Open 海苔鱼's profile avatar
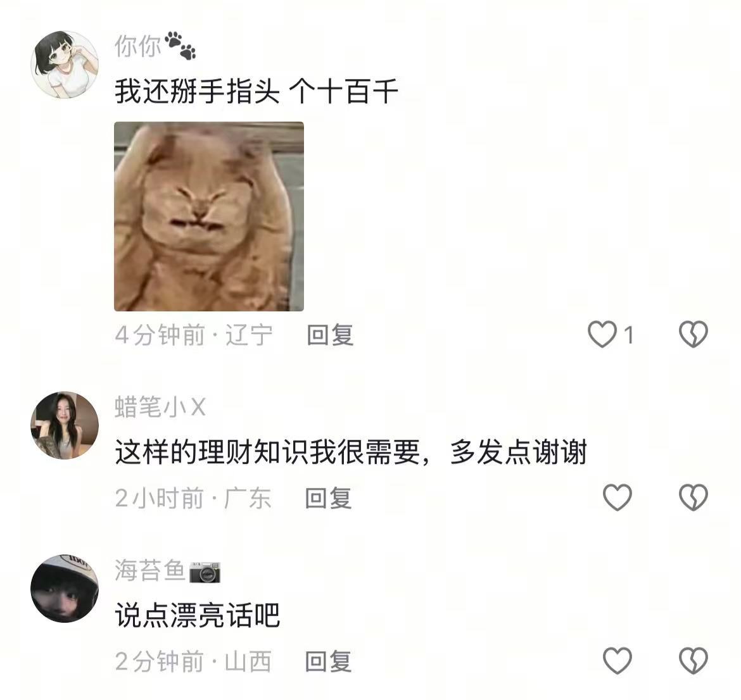 pos(65,589)
